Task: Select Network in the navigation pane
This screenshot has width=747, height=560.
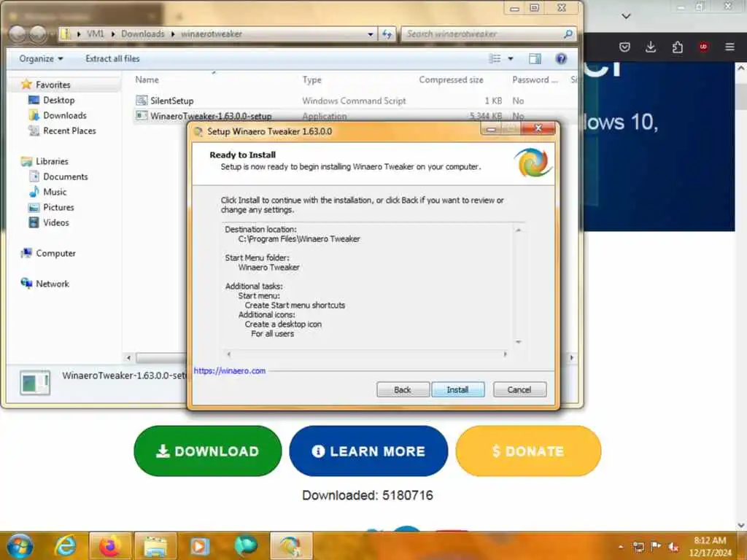Action: click(x=52, y=284)
